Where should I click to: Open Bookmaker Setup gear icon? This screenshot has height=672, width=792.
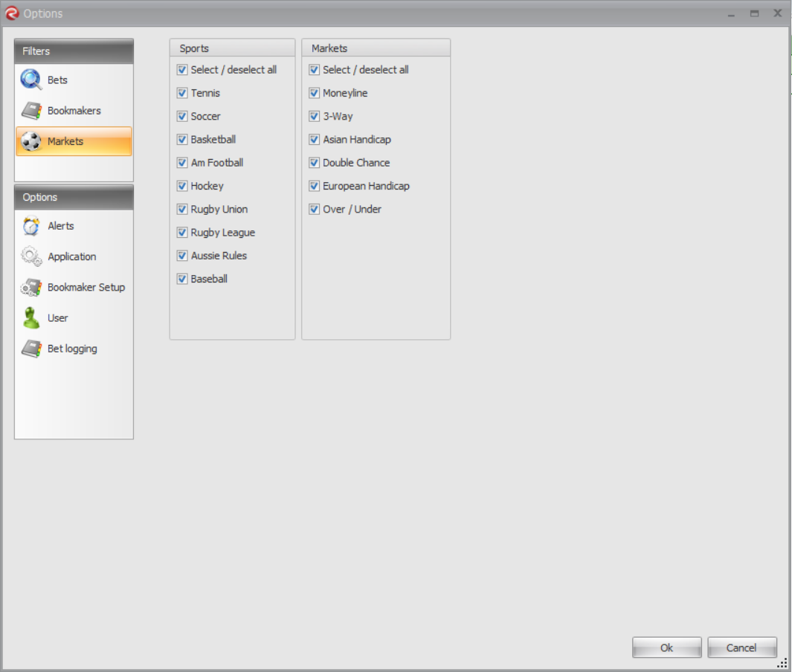pyautogui.click(x=31, y=288)
